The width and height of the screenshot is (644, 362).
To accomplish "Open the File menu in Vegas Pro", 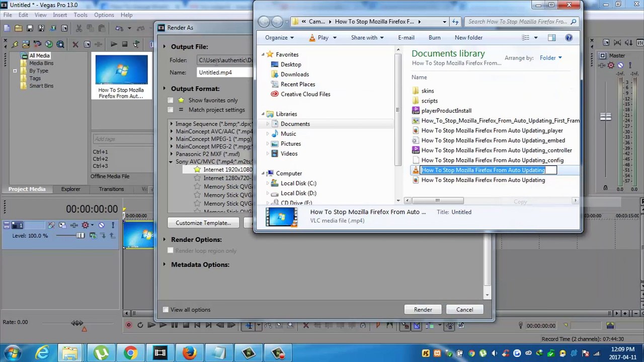I will (8, 15).
